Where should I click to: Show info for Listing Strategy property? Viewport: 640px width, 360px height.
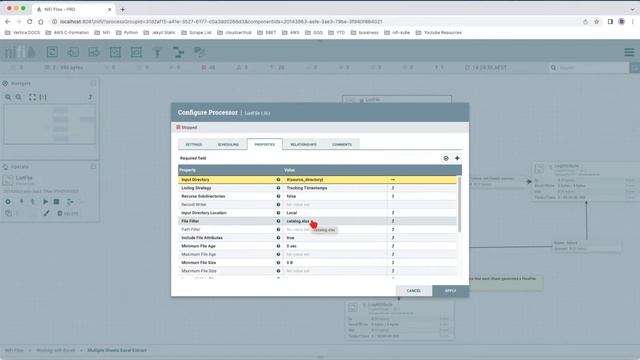pos(278,188)
